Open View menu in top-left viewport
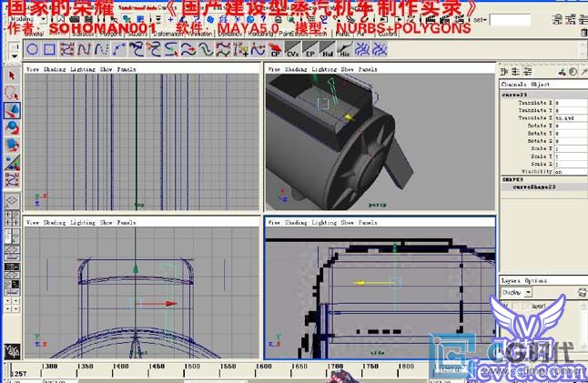 point(33,69)
